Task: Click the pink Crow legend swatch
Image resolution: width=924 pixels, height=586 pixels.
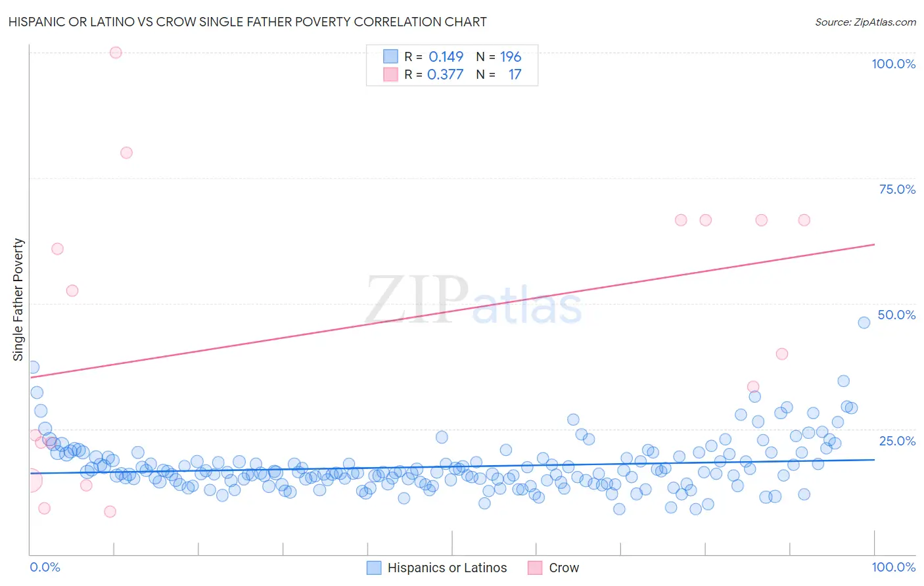Action: (x=535, y=568)
